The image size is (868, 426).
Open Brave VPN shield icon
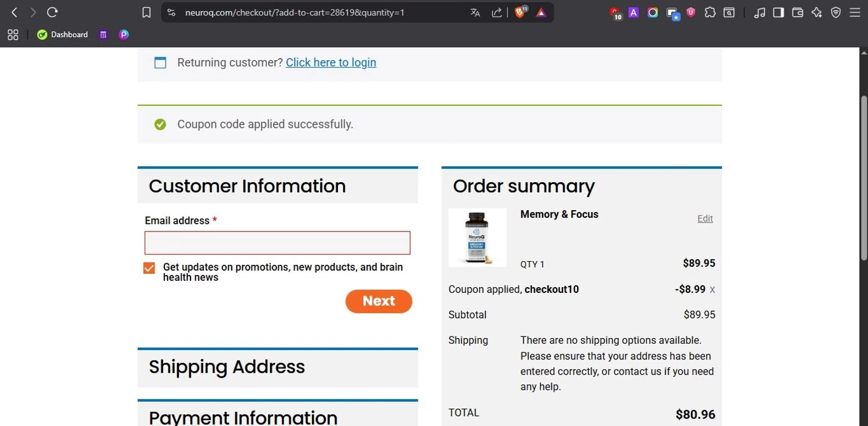click(x=836, y=12)
